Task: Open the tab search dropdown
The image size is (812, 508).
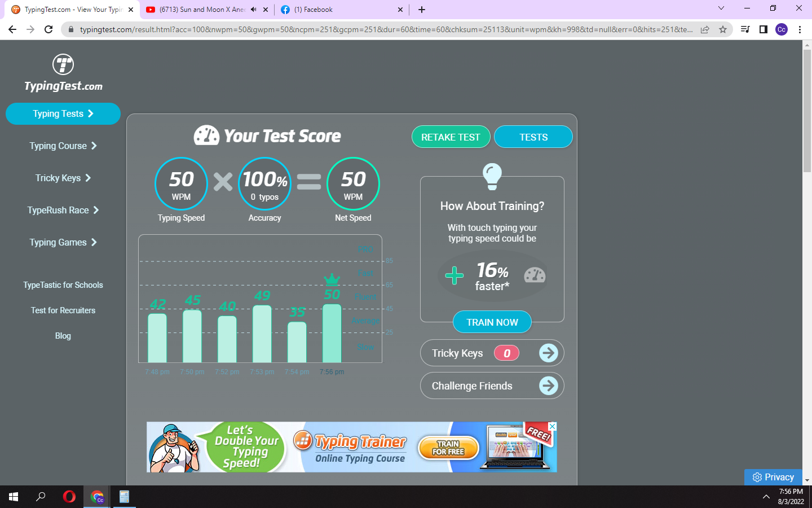Action: point(721,8)
